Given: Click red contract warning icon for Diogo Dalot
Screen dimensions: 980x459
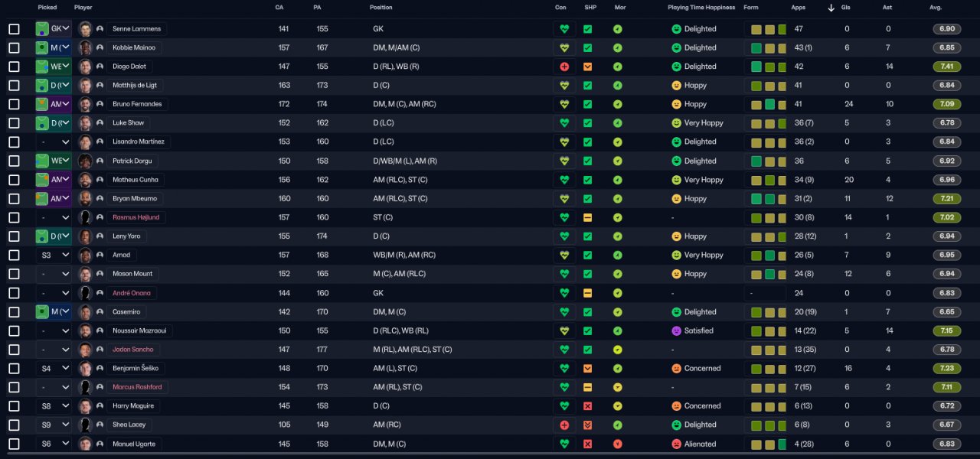Looking at the screenshot, I should pos(564,67).
